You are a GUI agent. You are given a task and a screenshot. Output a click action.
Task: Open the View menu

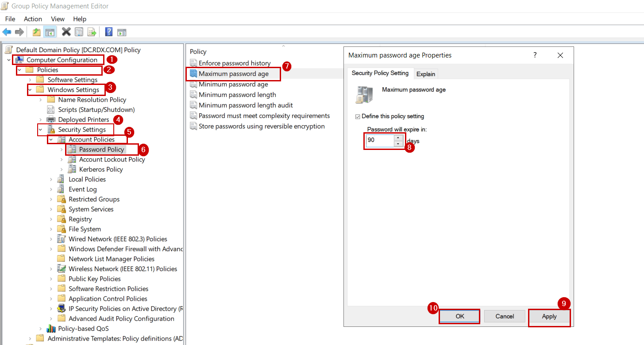pos(58,19)
